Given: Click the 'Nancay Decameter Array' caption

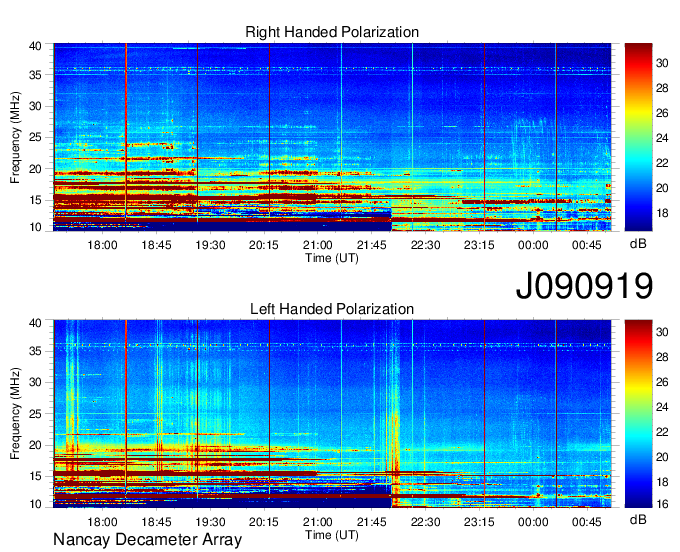Looking at the screenshot, I should tap(147, 539).
